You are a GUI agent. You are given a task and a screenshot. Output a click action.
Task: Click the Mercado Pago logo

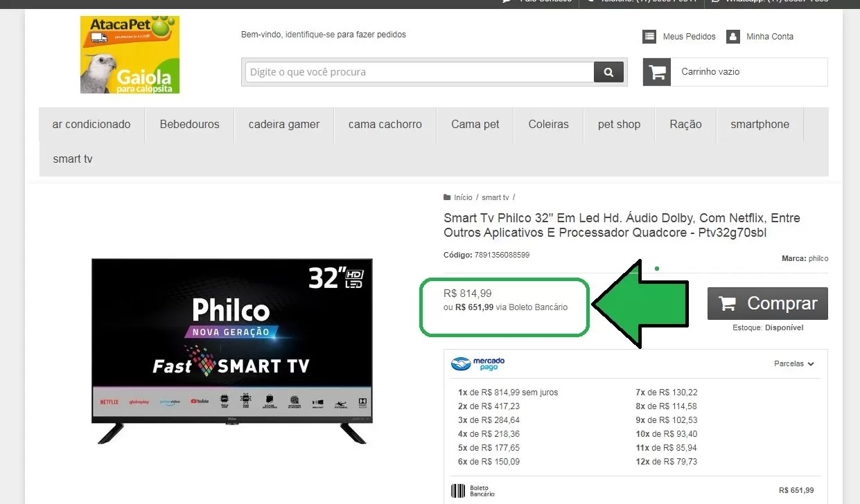[478, 363]
